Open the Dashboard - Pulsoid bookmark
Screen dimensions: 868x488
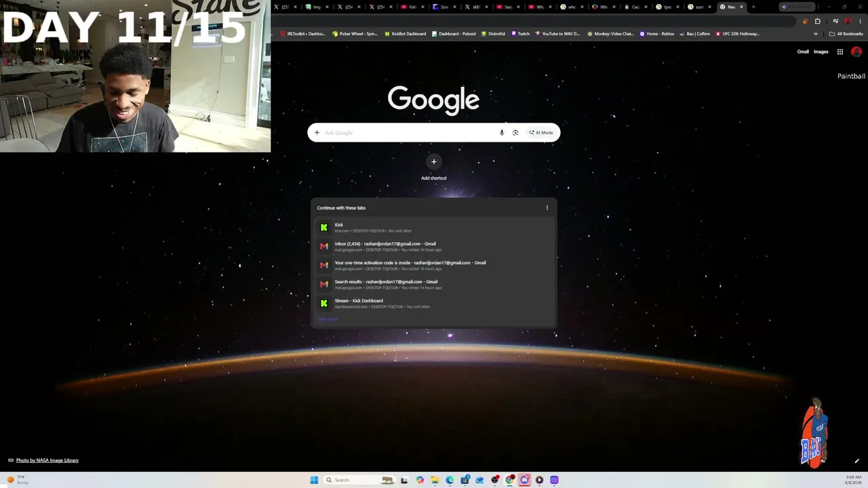click(453, 34)
